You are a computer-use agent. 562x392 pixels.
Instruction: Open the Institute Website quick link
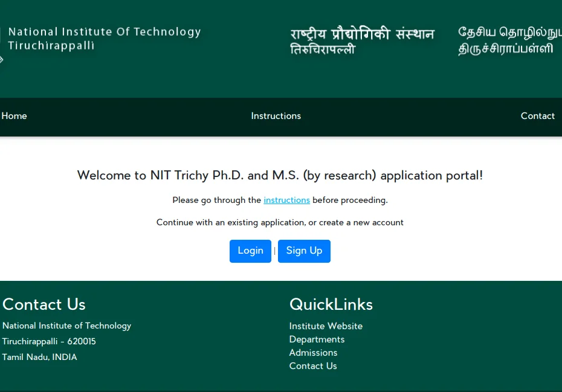click(x=326, y=326)
